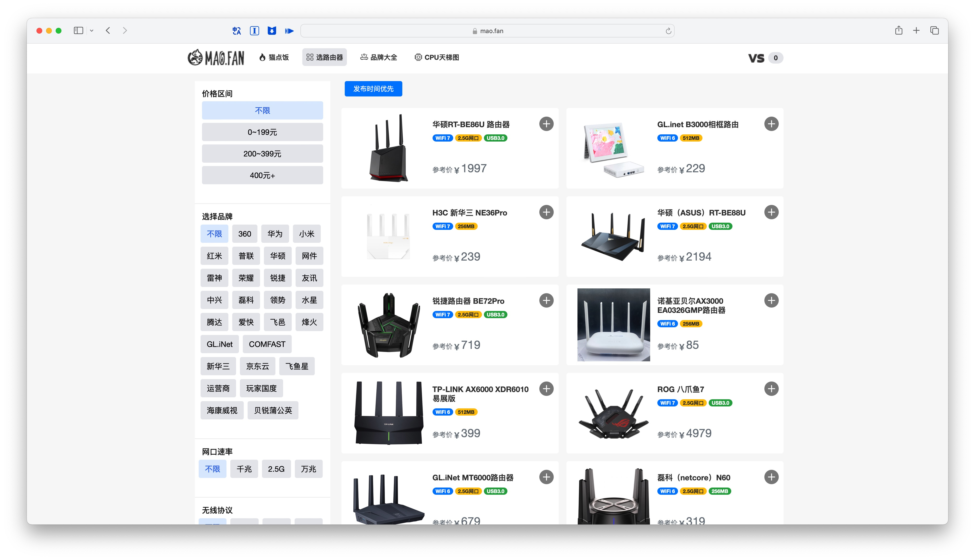This screenshot has height=560, width=975.
Task: Add 华硕RT-BE86U router to comparison
Action: pos(546,124)
